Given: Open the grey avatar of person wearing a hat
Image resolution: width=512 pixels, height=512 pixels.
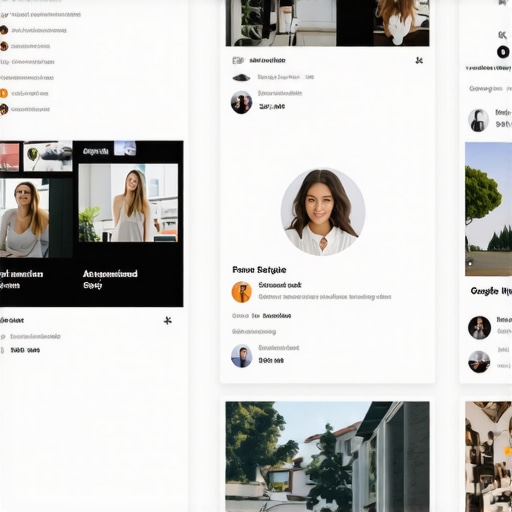Looking at the screenshot, I should coord(478,120).
